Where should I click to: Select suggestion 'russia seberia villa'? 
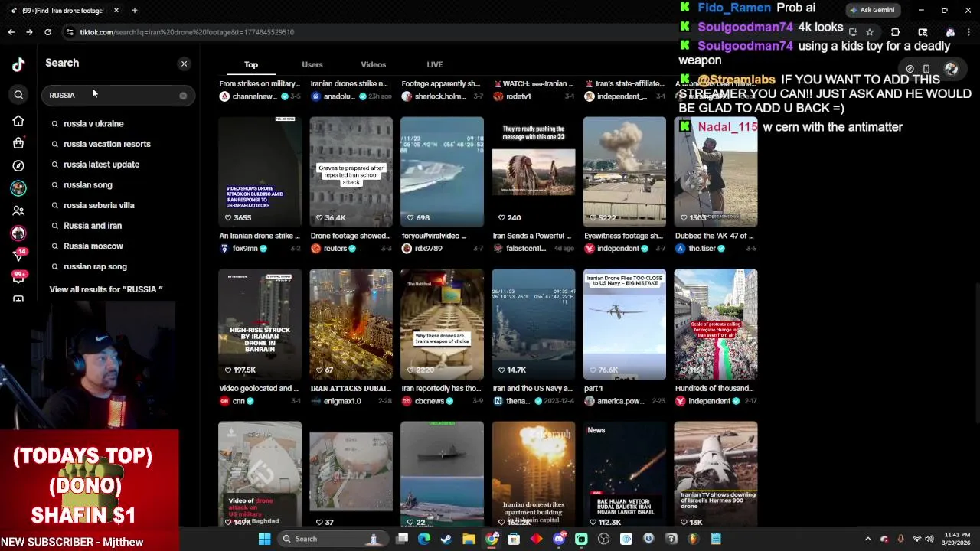click(x=99, y=205)
